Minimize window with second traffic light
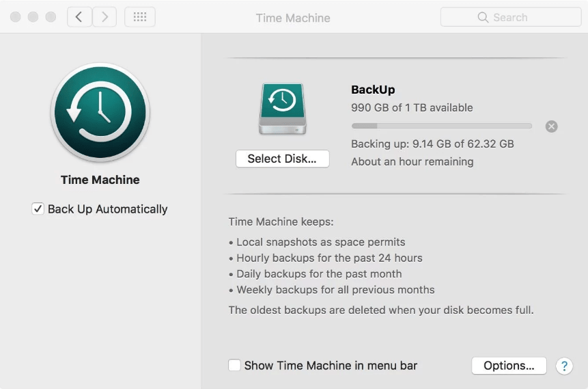Screen dimensions: 588x389 tap(33, 17)
